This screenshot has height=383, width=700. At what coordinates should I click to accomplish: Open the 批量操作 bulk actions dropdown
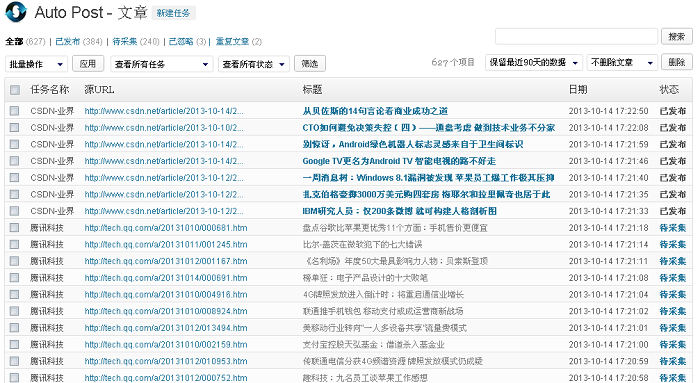coord(36,64)
